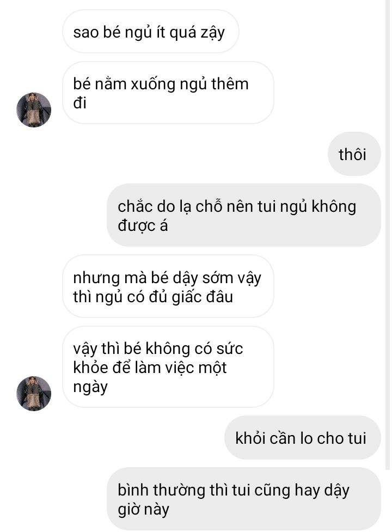This screenshot has height=532, width=392.
Task: Click the word "ngày" in the received bubble
Action: click(90, 387)
